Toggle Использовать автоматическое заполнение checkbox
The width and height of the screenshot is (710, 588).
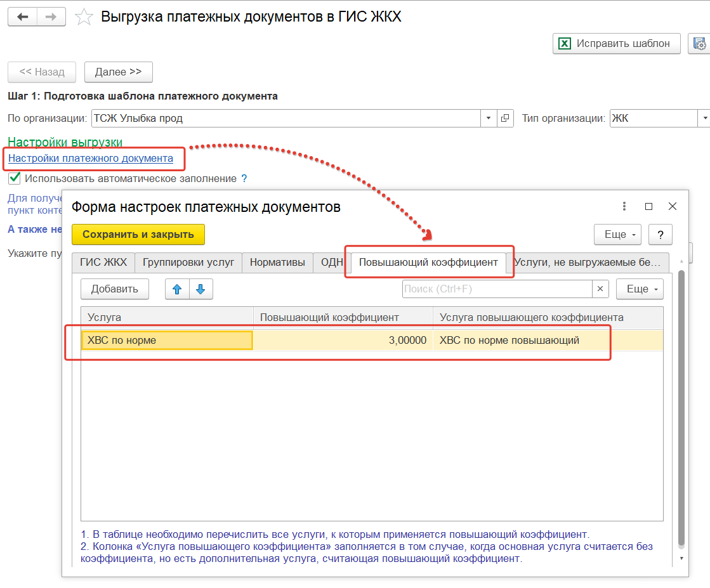[x=15, y=178]
